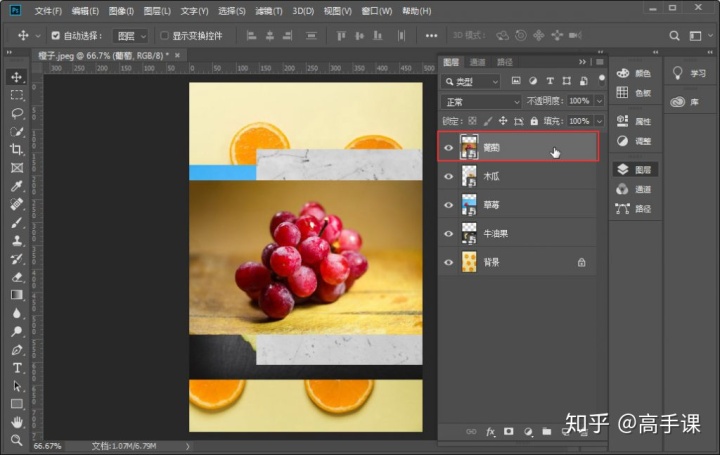This screenshot has height=455, width=720.
Task: Select the Horizontal Type tool
Action: [x=17, y=368]
